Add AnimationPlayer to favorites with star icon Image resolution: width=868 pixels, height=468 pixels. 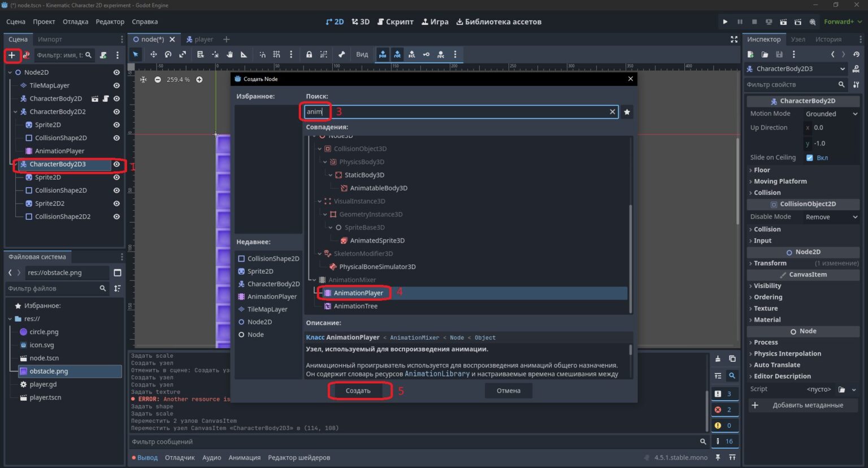627,112
